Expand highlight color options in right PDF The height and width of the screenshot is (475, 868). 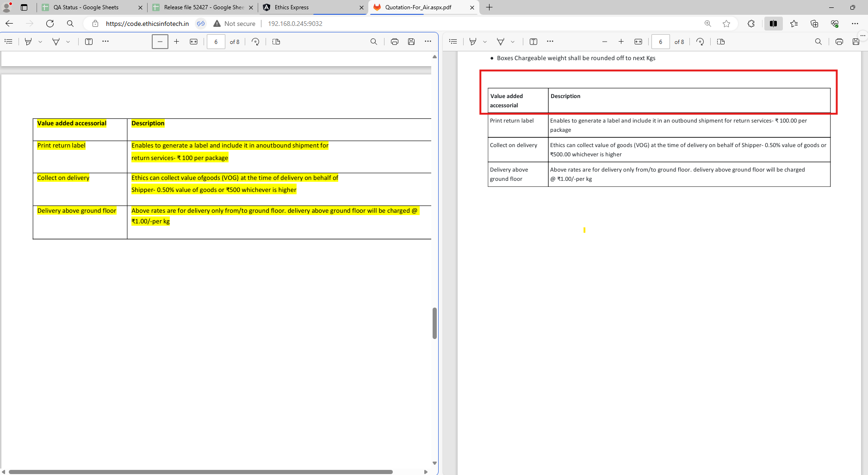pos(485,42)
